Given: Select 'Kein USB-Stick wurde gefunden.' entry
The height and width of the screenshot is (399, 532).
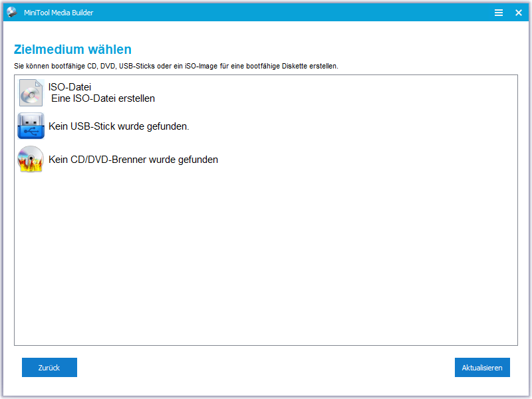Looking at the screenshot, I should (x=119, y=126).
